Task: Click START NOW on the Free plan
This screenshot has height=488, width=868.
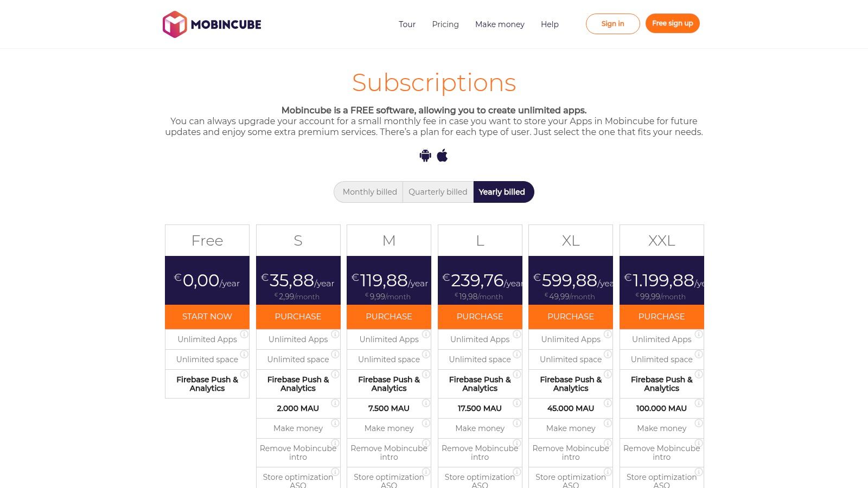Action: (207, 317)
